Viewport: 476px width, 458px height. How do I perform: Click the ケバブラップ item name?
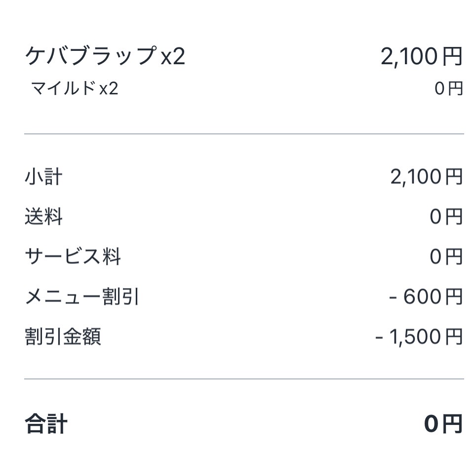[x=91, y=57]
